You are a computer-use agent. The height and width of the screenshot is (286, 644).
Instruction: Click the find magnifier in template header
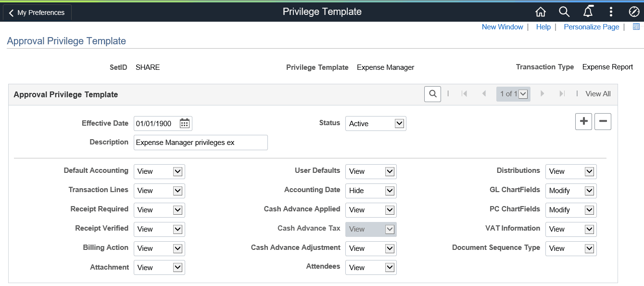pyautogui.click(x=433, y=94)
